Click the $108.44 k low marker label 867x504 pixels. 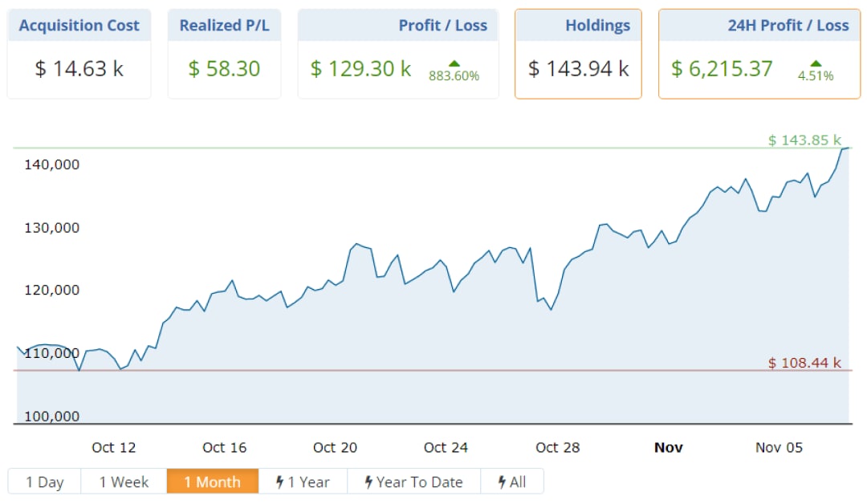[804, 363]
